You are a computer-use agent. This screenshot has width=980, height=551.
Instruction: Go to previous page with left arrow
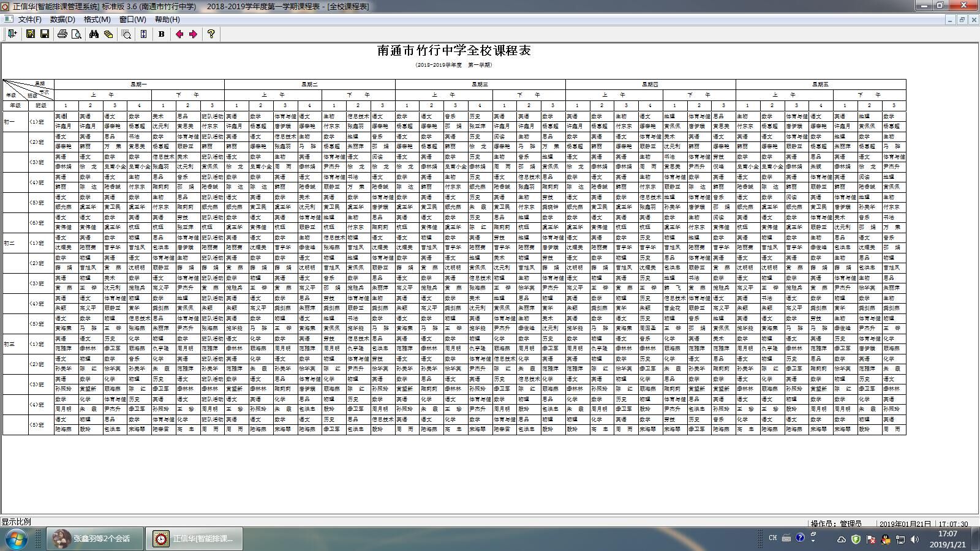[x=179, y=34]
